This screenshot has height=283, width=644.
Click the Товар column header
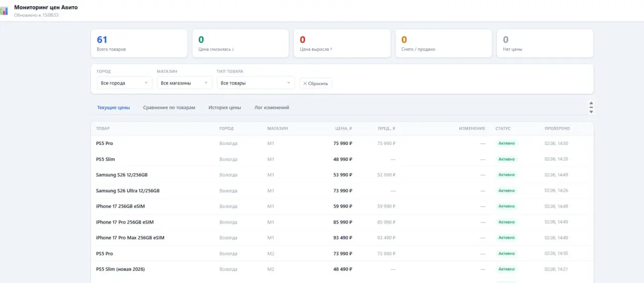tap(103, 128)
